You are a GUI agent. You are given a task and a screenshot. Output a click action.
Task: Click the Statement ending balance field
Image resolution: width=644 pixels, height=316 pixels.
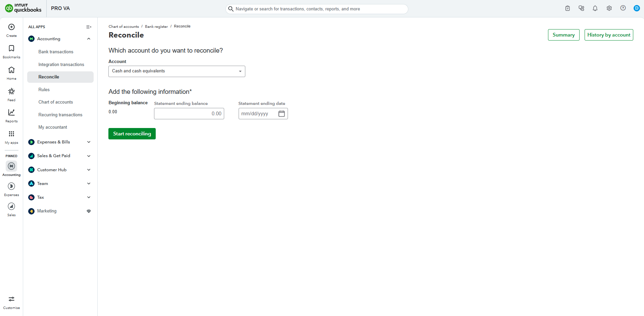tap(189, 114)
